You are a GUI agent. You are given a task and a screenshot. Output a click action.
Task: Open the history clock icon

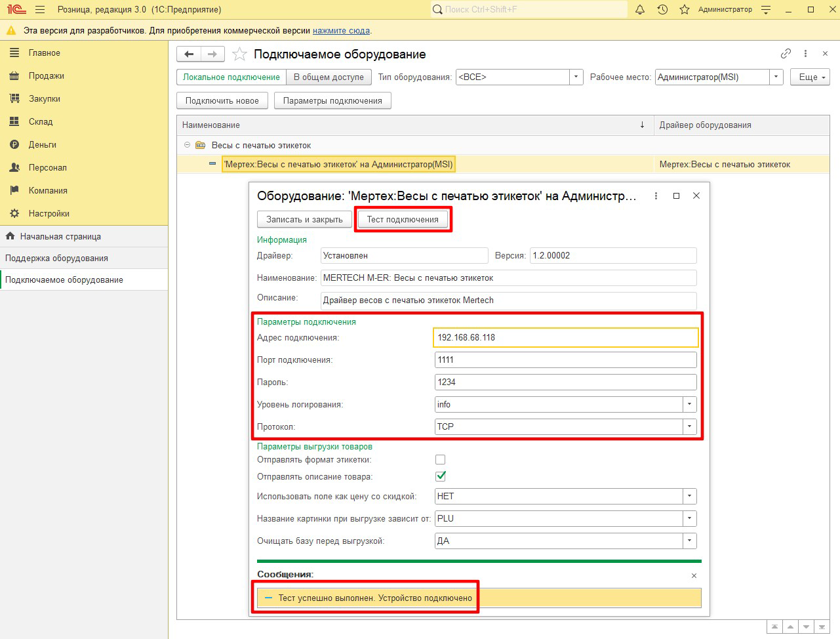coord(662,10)
